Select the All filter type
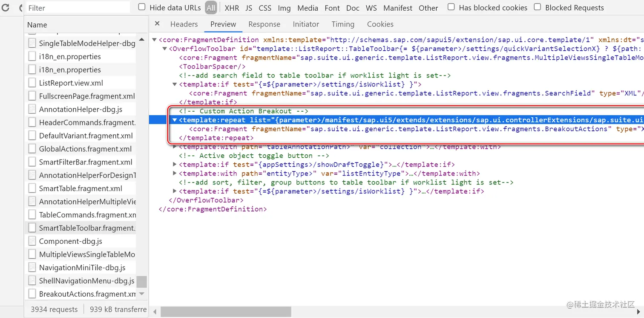 (x=211, y=8)
